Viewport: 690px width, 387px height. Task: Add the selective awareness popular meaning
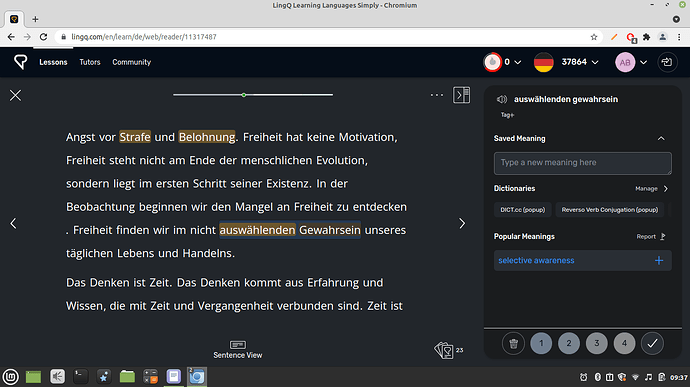659,261
